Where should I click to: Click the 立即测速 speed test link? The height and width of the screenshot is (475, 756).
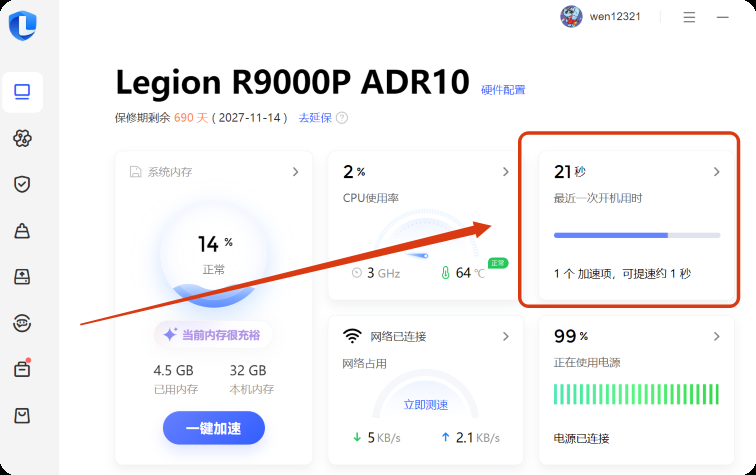tap(425, 405)
